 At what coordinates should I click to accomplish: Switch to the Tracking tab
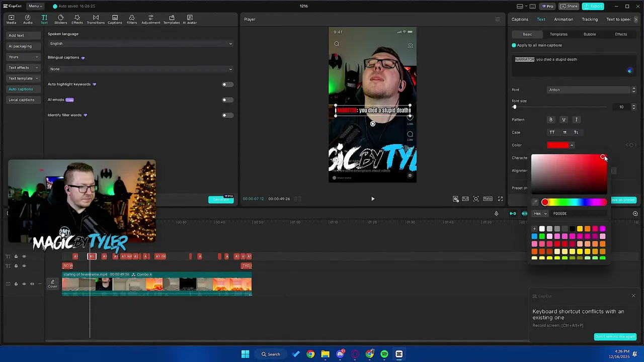click(590, 19)
